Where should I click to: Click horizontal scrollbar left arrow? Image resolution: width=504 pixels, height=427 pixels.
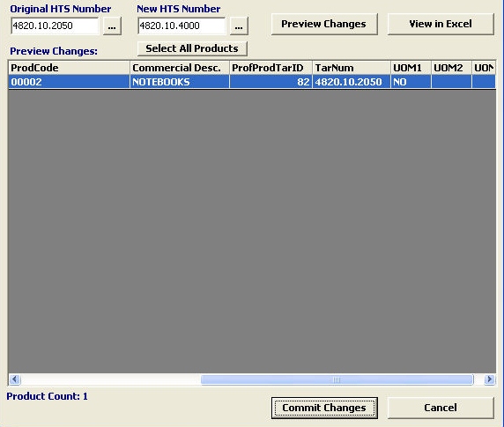coord(15,379)
